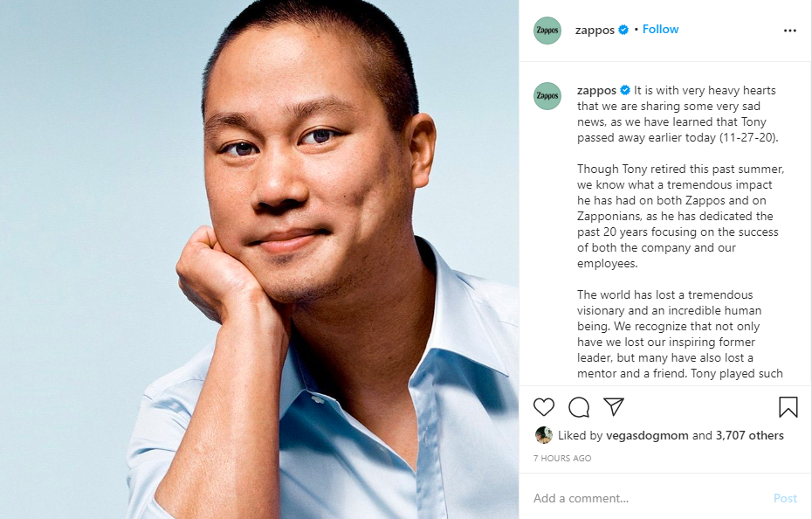Screen dimensions: 812x519
Task: Open the three-dot more options menu
Action: [790, 31]
